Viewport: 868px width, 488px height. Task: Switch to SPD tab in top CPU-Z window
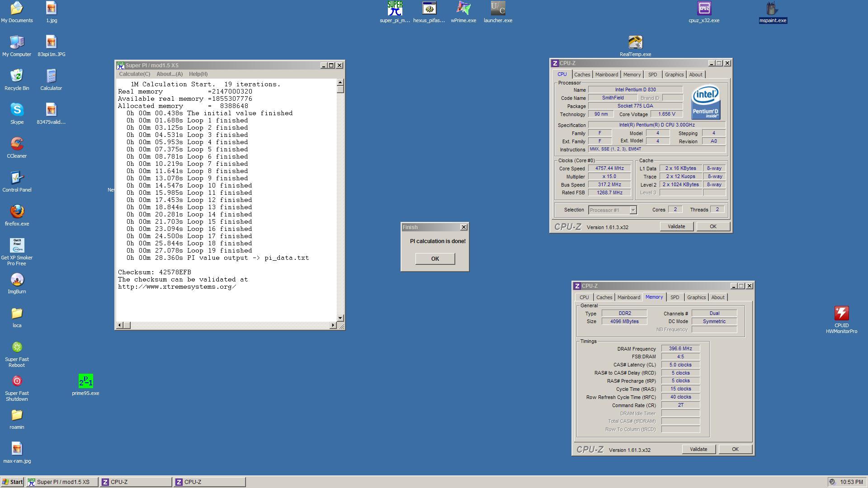652,75
